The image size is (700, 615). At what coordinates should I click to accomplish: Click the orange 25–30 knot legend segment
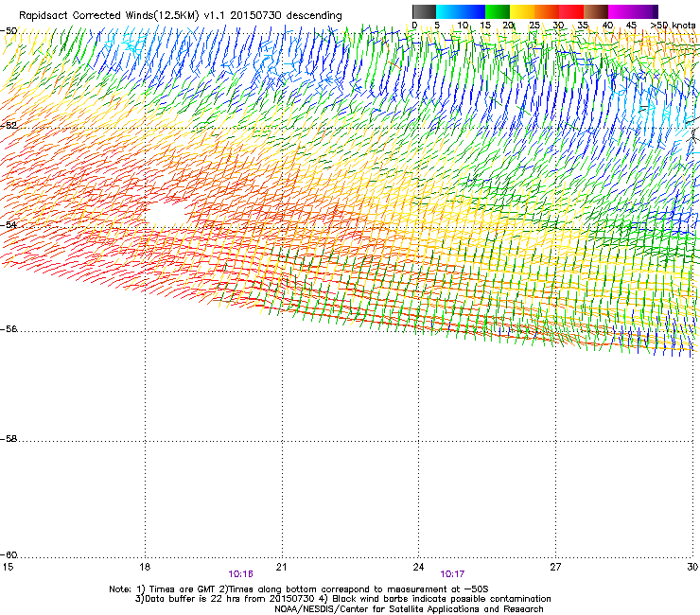(547, 11)
